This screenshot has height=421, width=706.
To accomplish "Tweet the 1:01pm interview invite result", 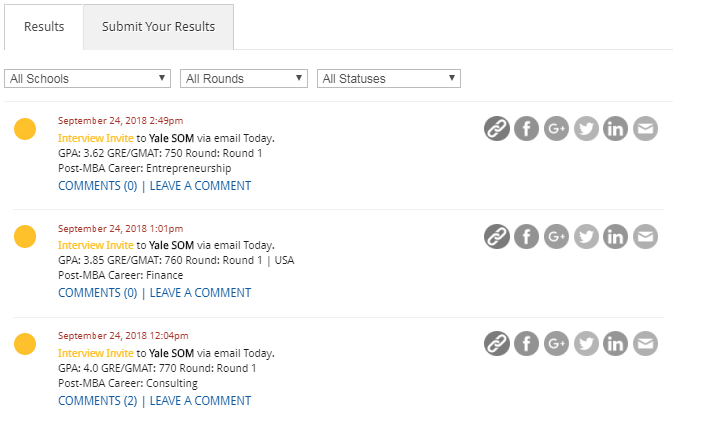I will coord(586,236).
